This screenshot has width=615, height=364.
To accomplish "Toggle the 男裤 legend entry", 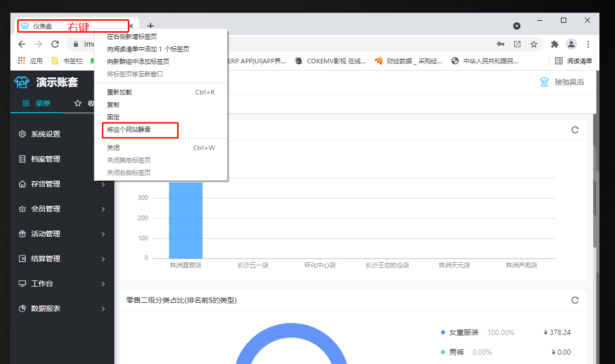I will click(452, 352).
